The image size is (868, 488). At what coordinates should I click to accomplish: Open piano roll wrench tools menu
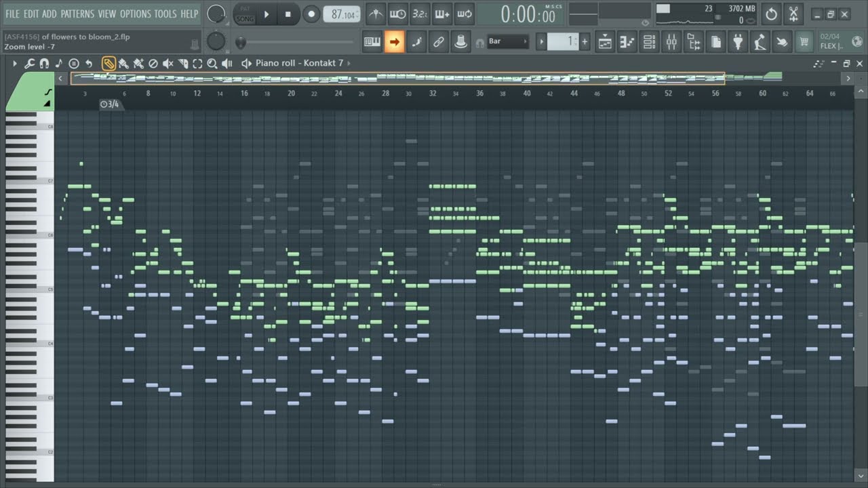(x=29, y=63)
